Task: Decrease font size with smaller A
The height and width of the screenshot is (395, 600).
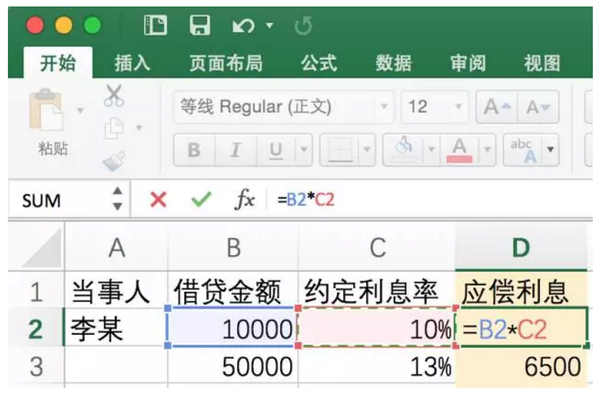Action: 538,107
